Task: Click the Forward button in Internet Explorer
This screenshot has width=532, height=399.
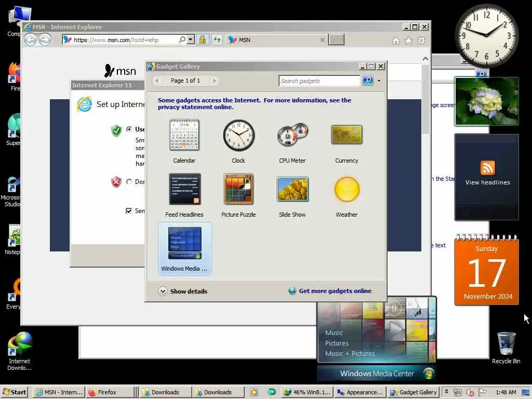Action: coord(45,40)
